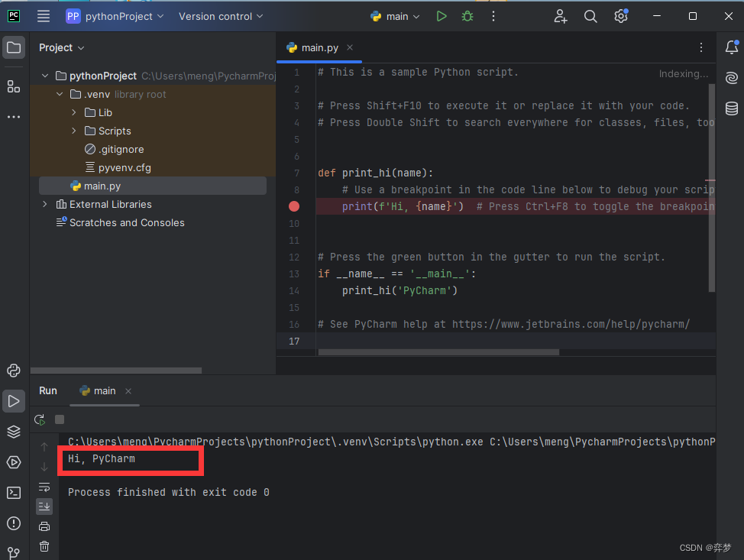Open pythonProject project dropdown

point(115,16)
